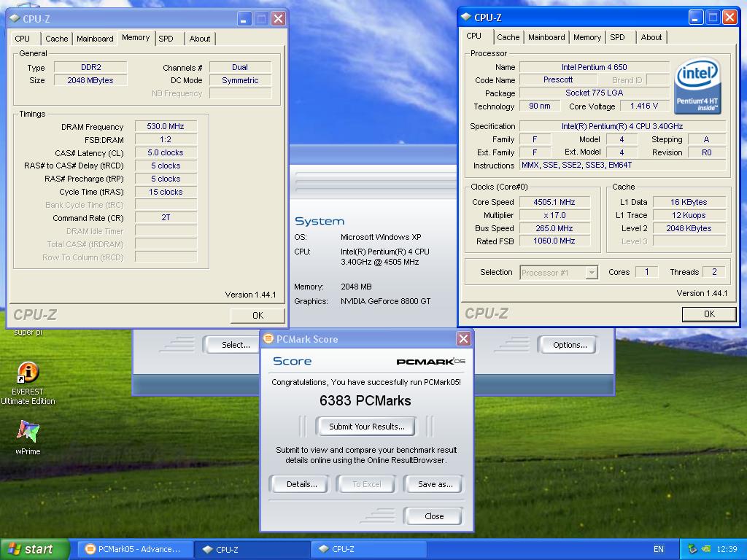
Task: Switch to CPU tab in left CPU-Z window
Action: point(22,39)
